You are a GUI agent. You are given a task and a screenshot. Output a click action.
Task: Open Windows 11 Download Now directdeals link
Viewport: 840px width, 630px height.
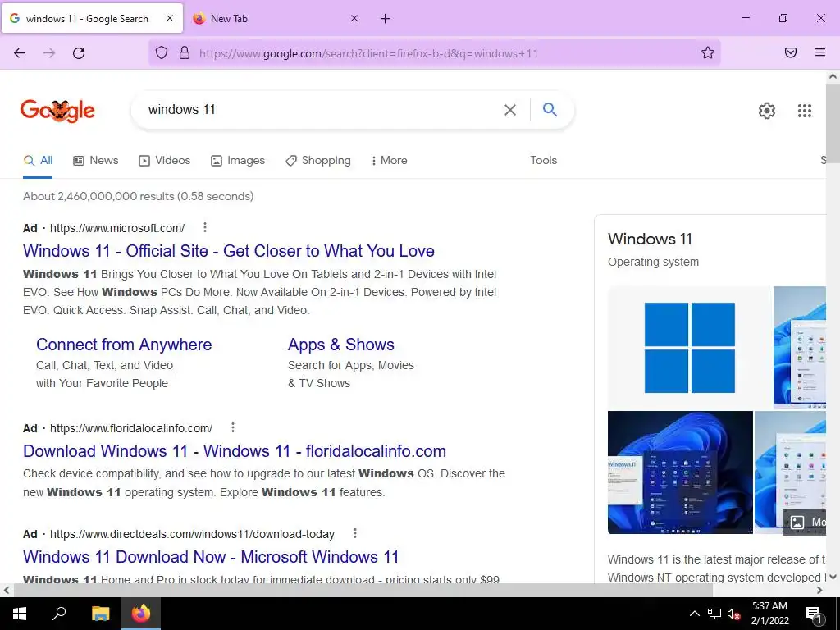click(211, 557)
